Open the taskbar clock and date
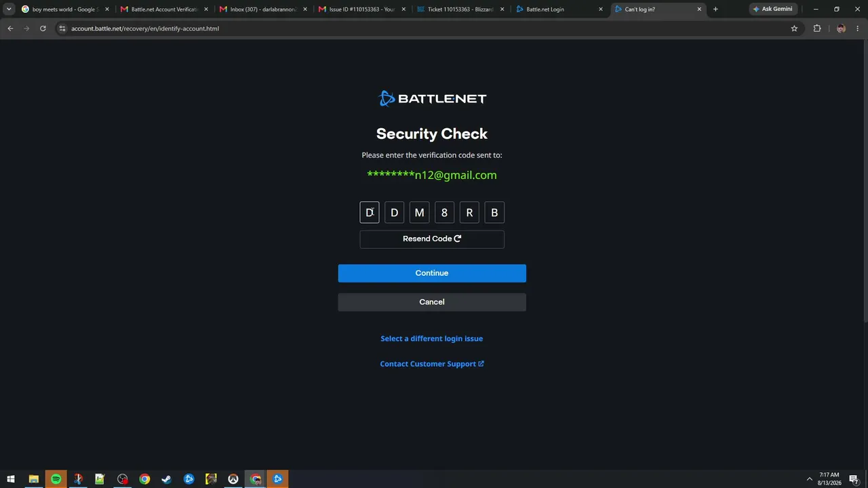Image resolution: width=868 pixels, height=488 pixels. (830, 479)
